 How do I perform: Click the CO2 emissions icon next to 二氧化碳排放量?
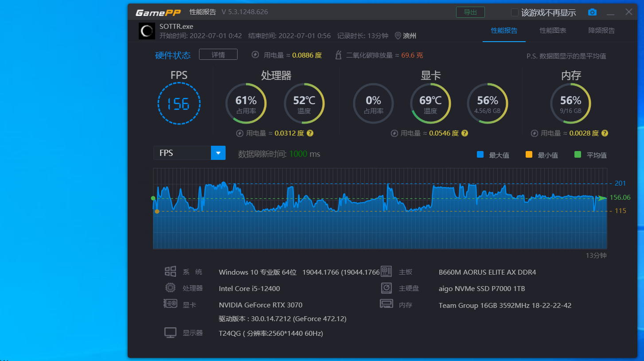338,55
